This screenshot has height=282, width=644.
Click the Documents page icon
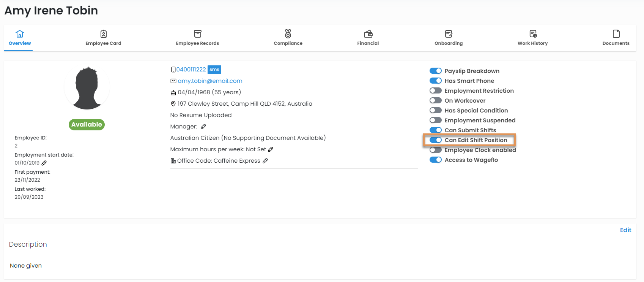pos(616,34)
